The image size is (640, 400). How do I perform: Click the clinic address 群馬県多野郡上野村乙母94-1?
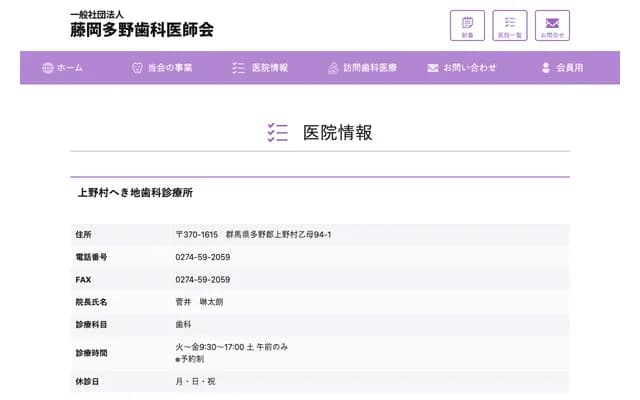pos(278,234)
